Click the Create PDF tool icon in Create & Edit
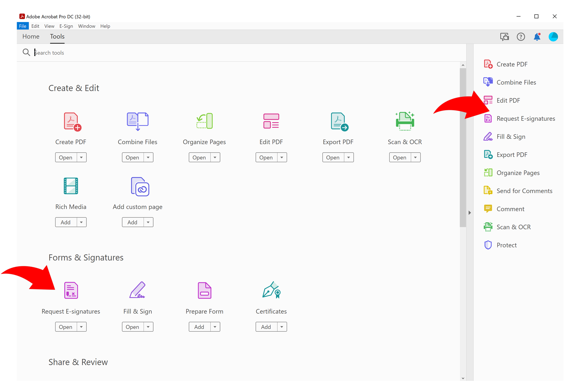The width and height of the screenshot is (580, 392). point(72,122)
